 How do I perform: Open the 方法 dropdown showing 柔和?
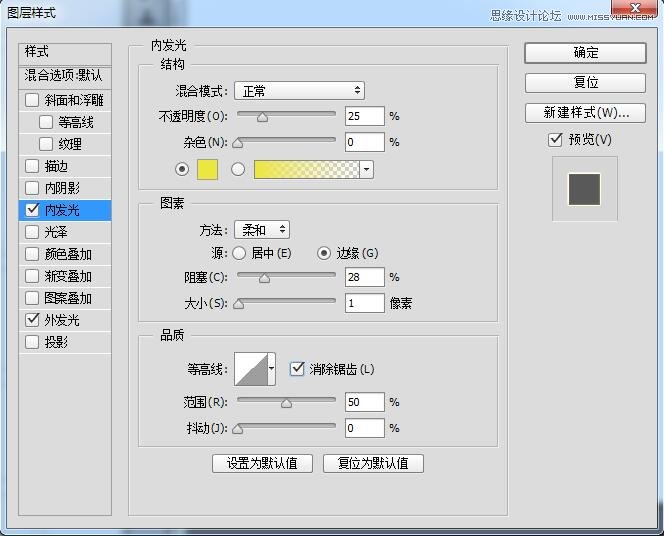pyautogui.click(x=262, y=230)
